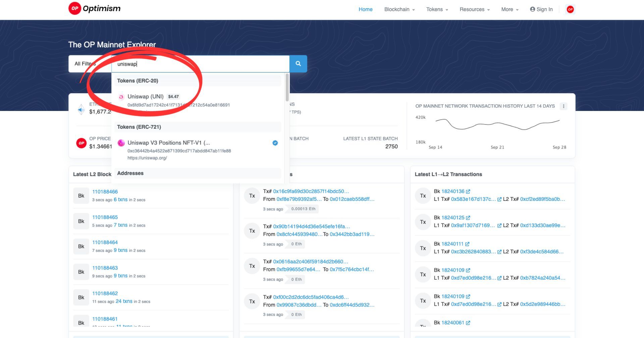
Task: Open external link icon next to Bk 18240125
Action: tap(468, 218)
